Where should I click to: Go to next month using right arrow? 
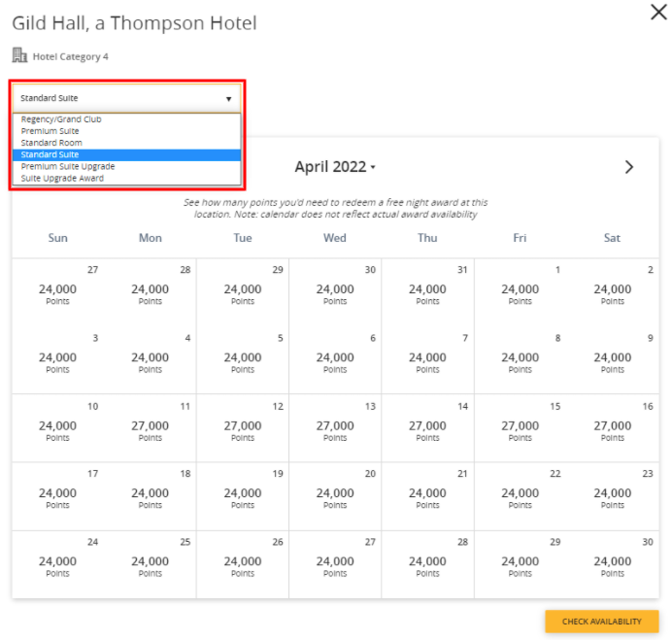click(628, 167)
